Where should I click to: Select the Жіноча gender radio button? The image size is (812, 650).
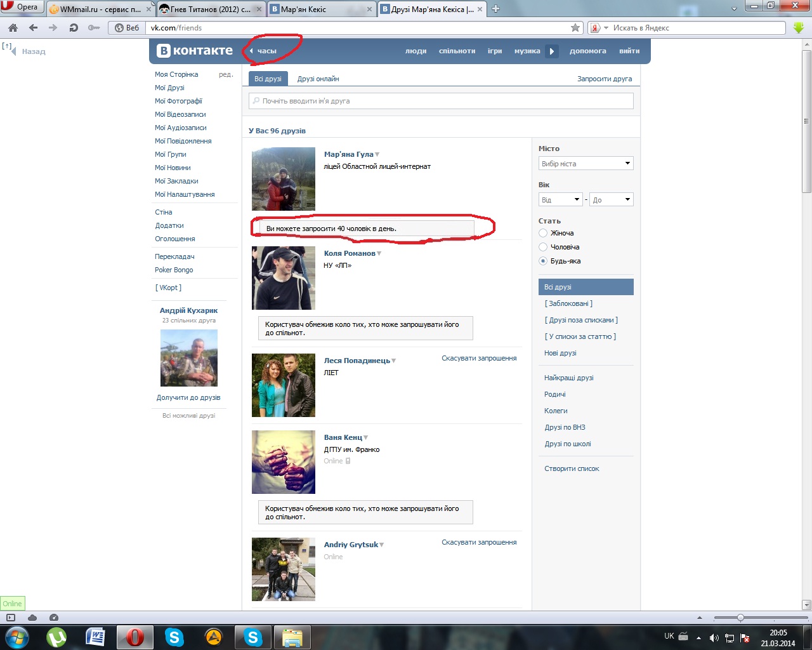[x=543, y=233]
